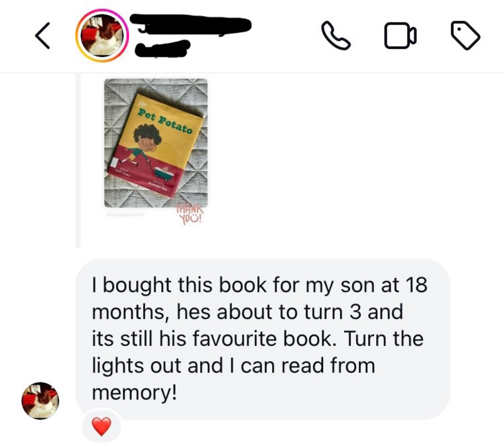
Task: Tap the word "memory!" in the message
Action: pos(134,393)
